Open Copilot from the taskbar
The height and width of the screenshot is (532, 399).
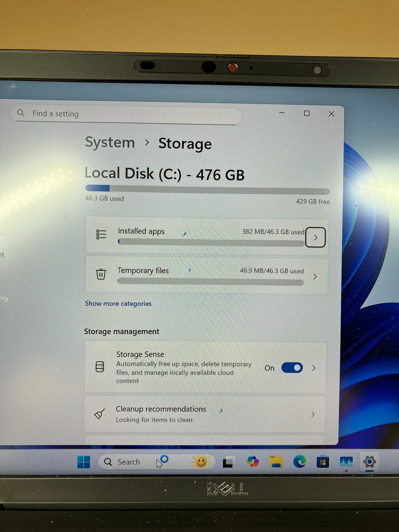point(253,462)
